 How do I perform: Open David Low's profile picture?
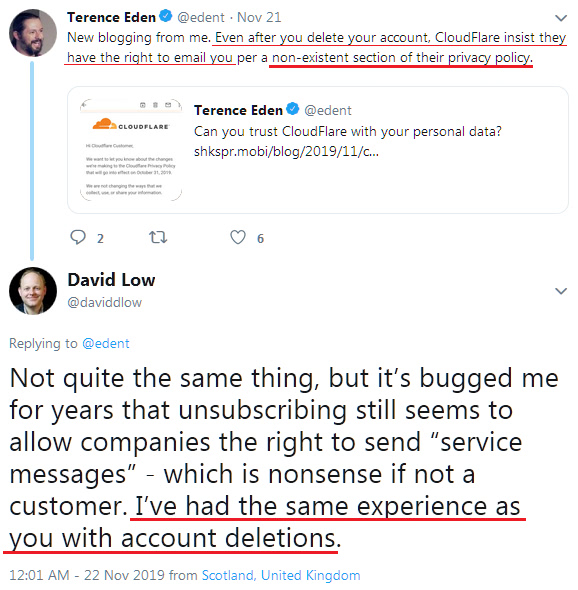33,291
